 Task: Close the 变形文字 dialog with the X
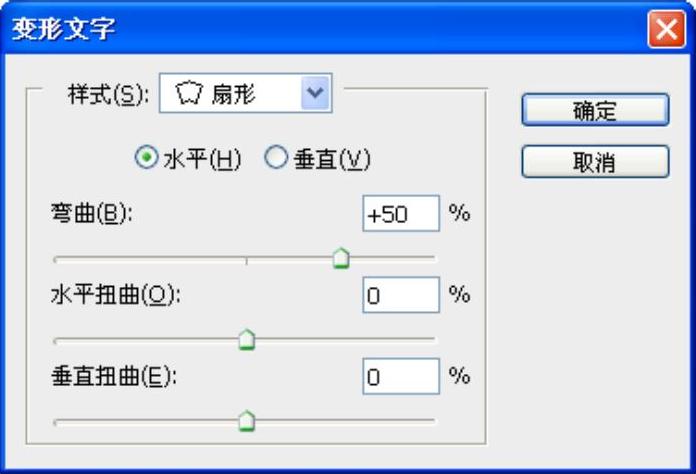664,29
